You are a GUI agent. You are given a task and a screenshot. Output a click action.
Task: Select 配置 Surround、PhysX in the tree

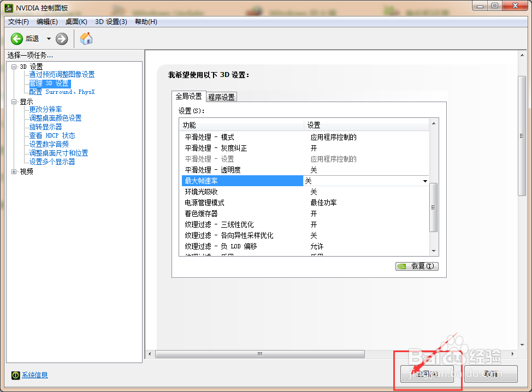pos(62,92)
